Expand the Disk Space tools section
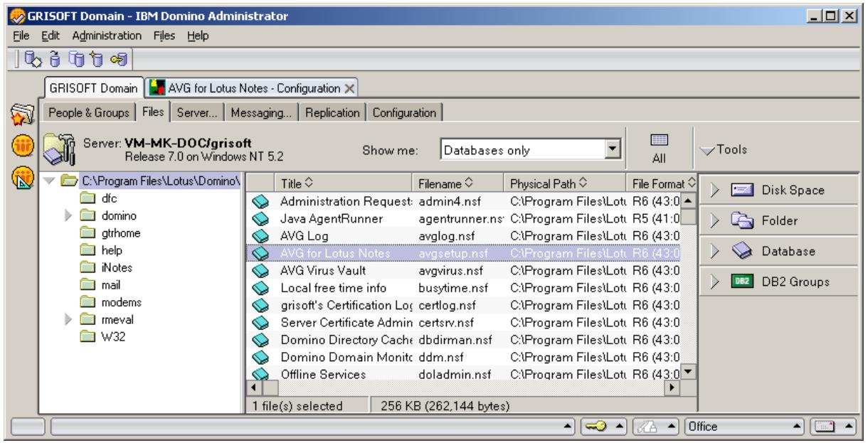Image resolution: width=868 pixels, height=443 pixels. [x=714, y=191]
